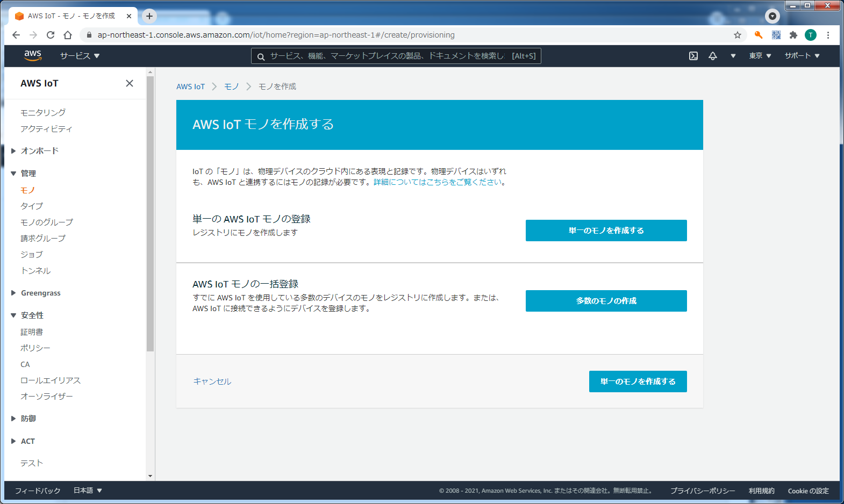Open Chrome profile avatar T
Viewport: 844px width, 504px height.
[811, 35]
